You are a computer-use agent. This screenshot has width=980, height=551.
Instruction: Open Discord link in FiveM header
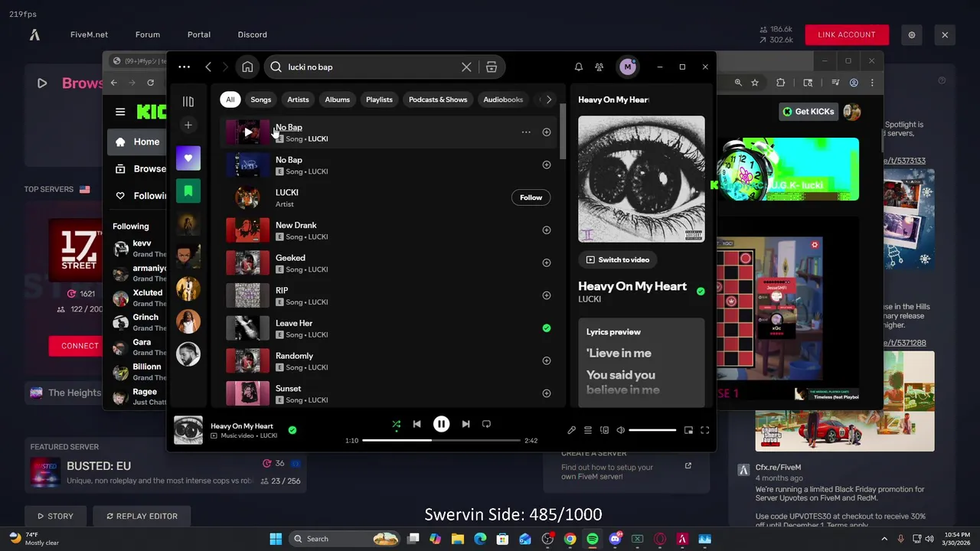[253, 34]
